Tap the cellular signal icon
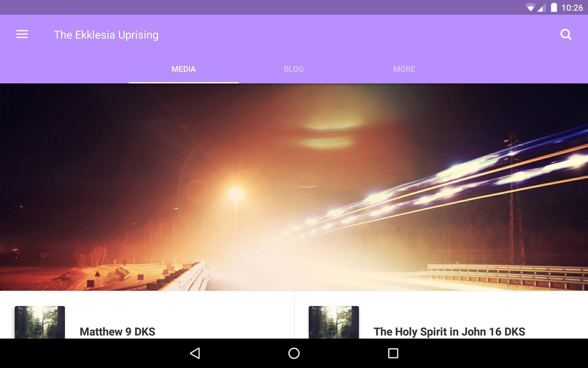This screenshot has height=368, width=588. click(541, 8)
